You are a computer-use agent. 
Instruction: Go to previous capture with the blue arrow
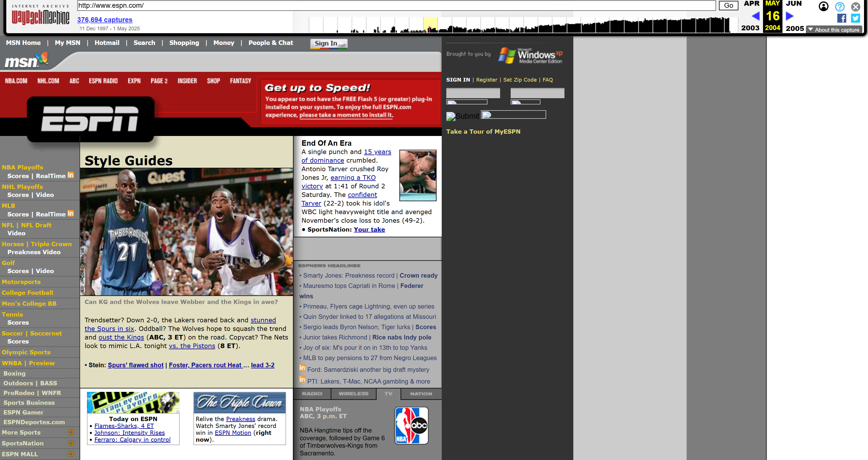(x=756, y=16)
